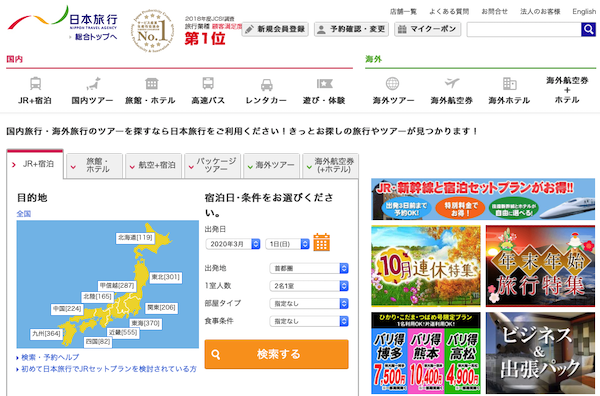Open 国内ツアー map icon

93,83
